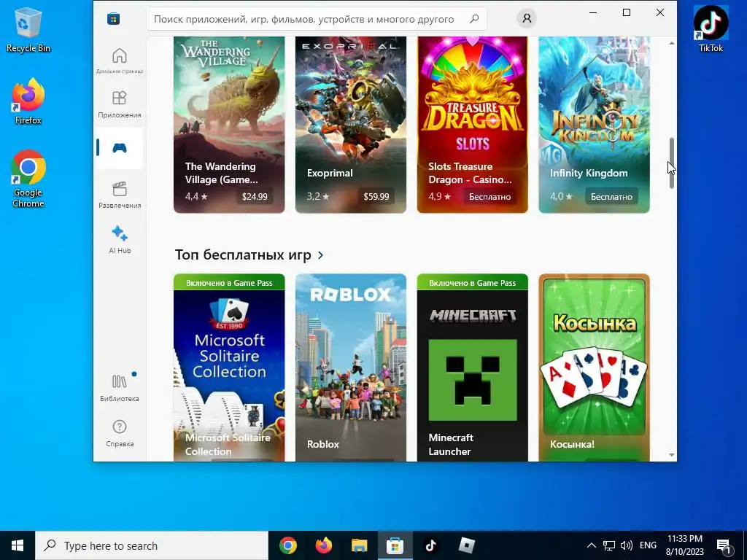
Task: Click the ENG language indicator
Action: (x=648, y=545)
